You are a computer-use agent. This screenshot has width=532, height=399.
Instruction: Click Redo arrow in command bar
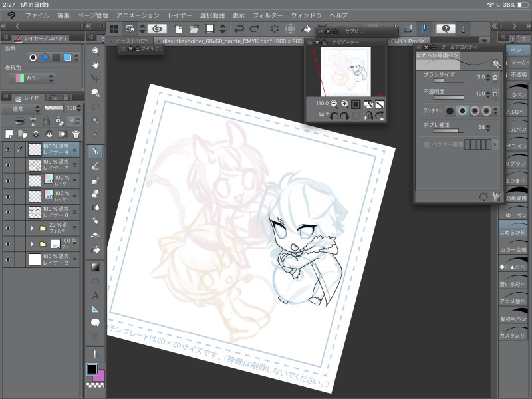coord(255,29)
